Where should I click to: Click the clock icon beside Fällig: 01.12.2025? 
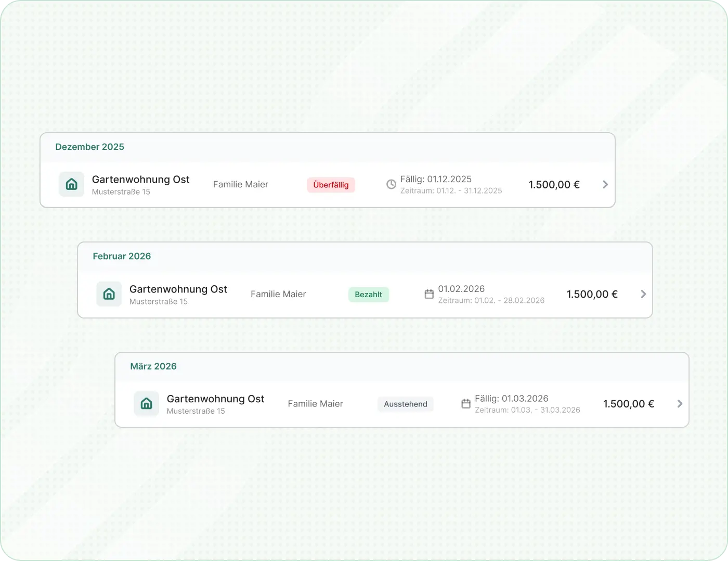coord(391,184)
